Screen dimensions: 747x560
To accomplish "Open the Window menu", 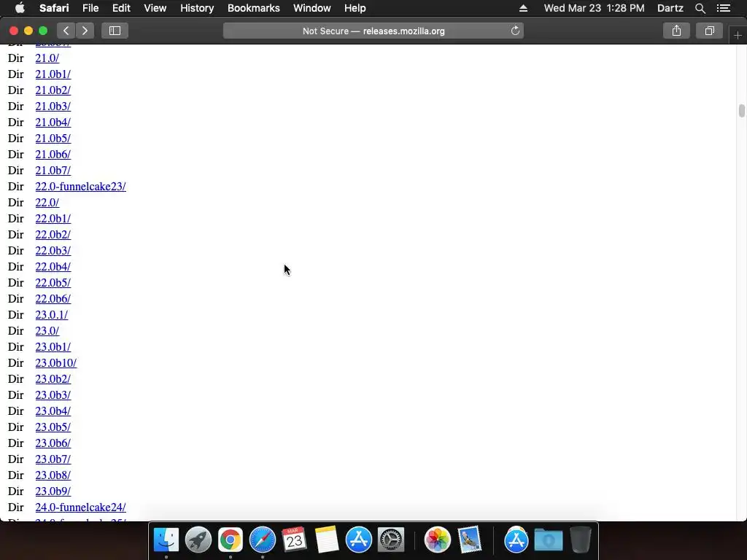I will coord(312,8).
